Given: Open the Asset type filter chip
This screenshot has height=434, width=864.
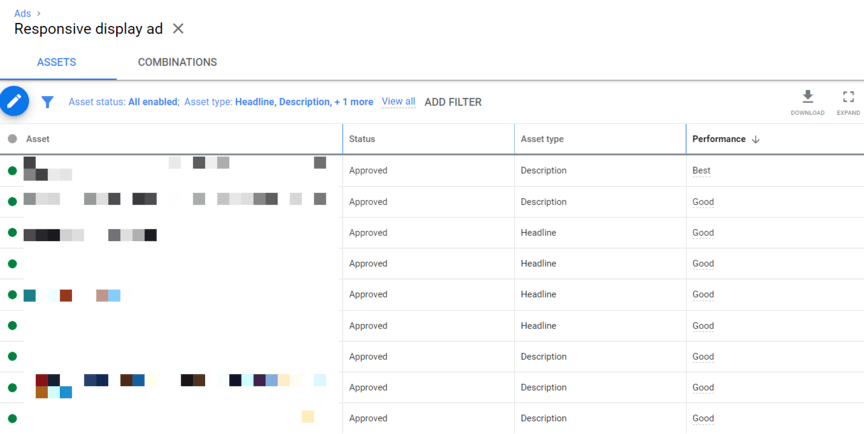Looking at the screenshot, I should click(x=278, y=102).
